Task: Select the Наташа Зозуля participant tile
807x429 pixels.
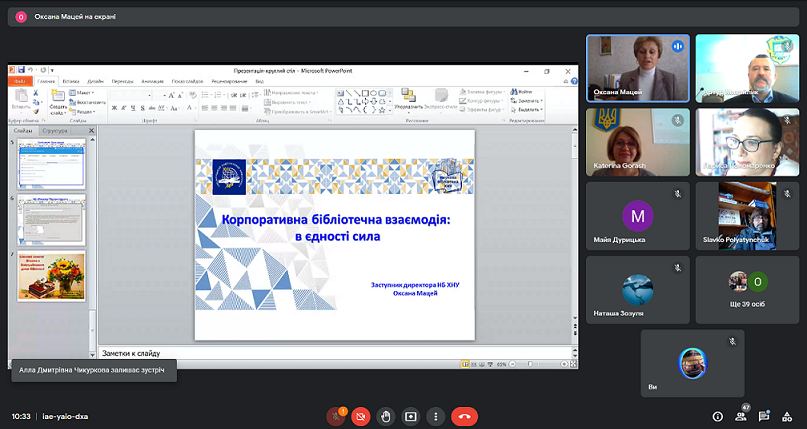Action: [x=638, y=290]
